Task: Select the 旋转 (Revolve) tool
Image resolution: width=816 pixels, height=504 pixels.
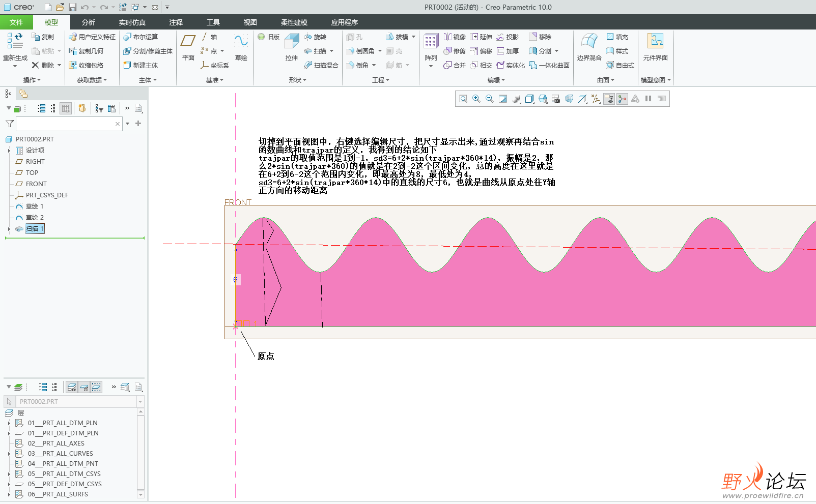Action: tap(315, 37)
